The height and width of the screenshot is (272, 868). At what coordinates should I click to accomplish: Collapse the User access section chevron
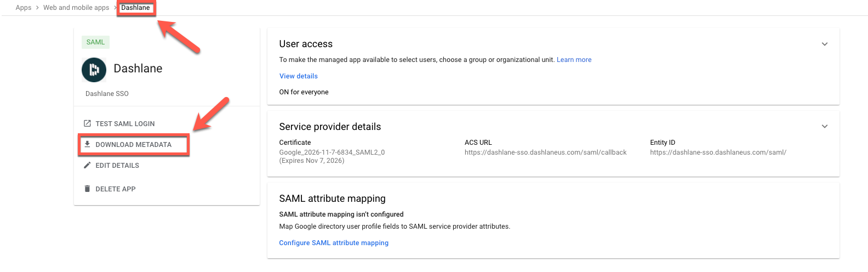click(825, 44)
